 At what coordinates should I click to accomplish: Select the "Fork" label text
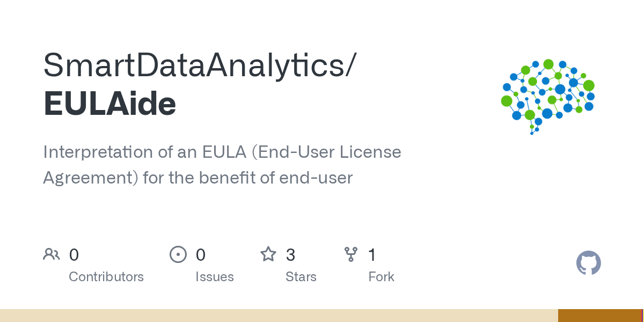coord(382,277)
